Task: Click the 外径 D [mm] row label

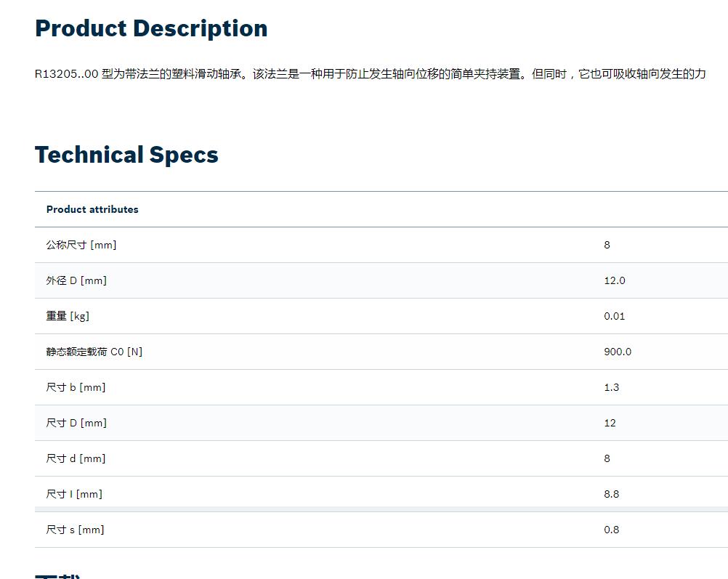Action: click(x=76, y=280)
